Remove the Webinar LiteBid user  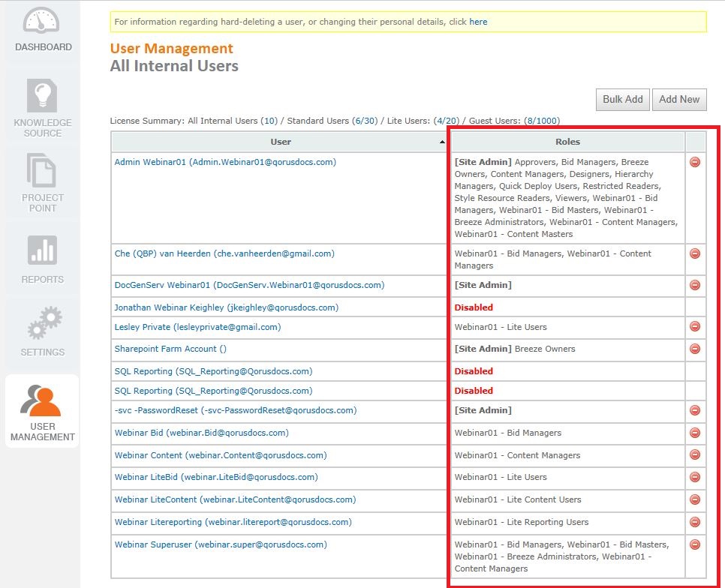point(695,477)
